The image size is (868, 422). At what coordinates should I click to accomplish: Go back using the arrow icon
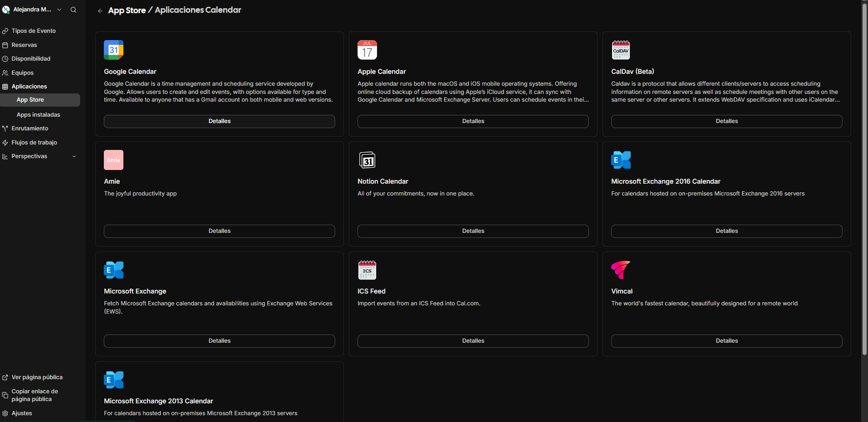pyautogui.click(x=100, y=11)
